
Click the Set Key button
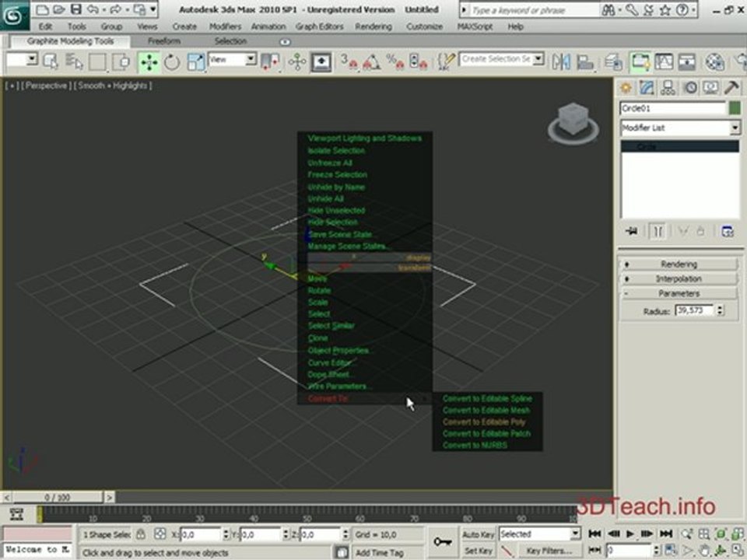(477, 551)
